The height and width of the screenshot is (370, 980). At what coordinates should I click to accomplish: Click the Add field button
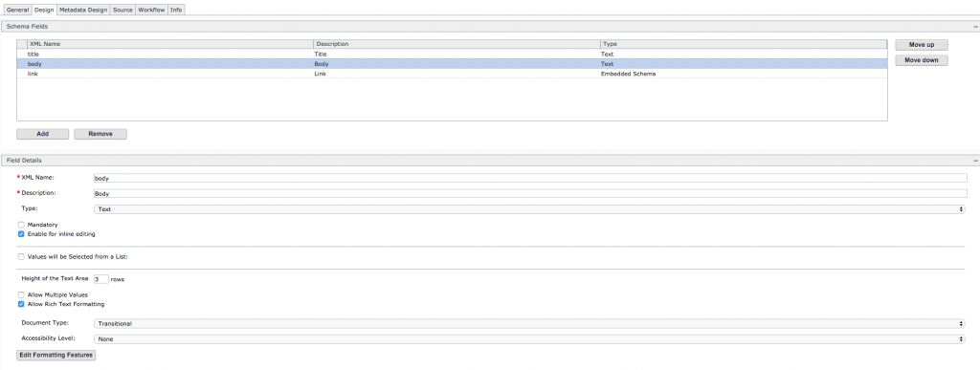(x=42, y=134)
